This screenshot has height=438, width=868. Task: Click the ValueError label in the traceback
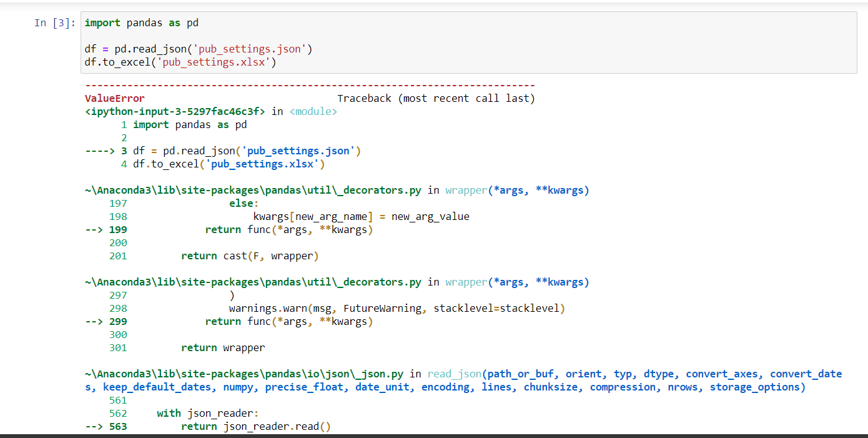tap(114, 98)
